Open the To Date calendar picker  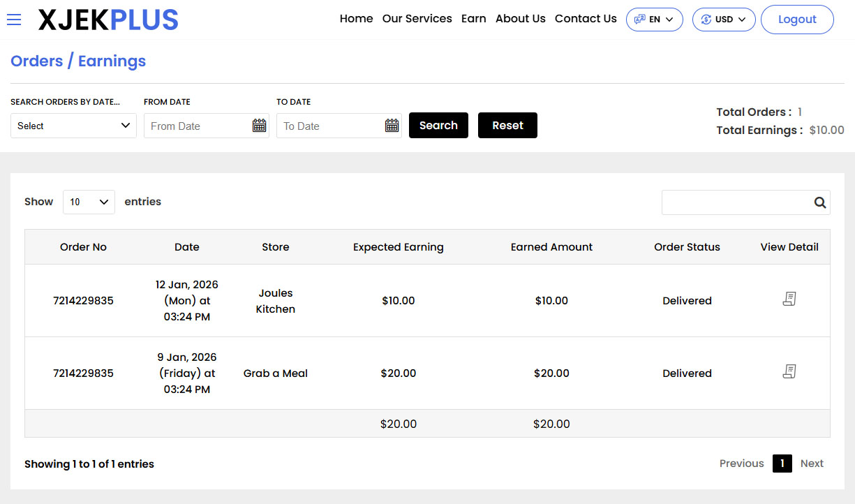pos(392,125)
